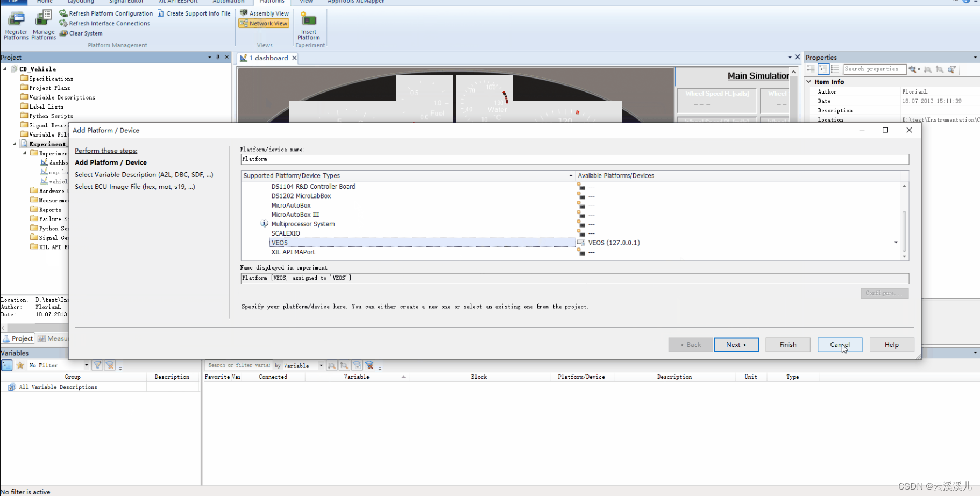980x496 pixels.
Task: Click Insert Platform icon
Action: (x=309, y=25)
